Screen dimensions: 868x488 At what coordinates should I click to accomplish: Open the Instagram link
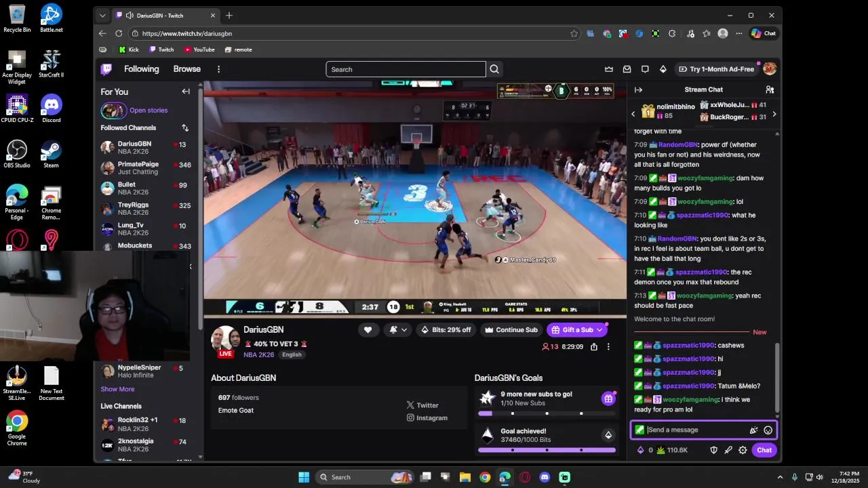pyautogui.click(x=427, y=418)
